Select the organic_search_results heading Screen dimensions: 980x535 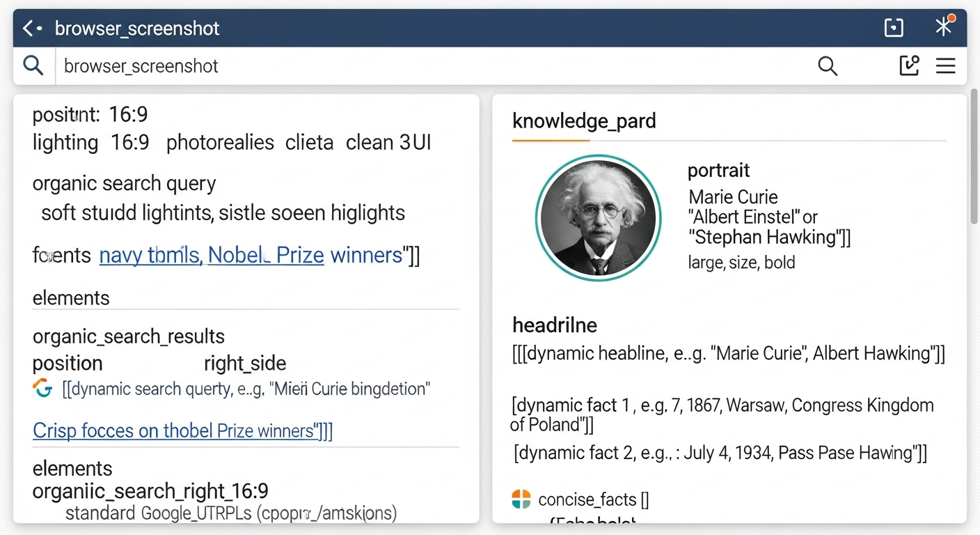(129, 336)
